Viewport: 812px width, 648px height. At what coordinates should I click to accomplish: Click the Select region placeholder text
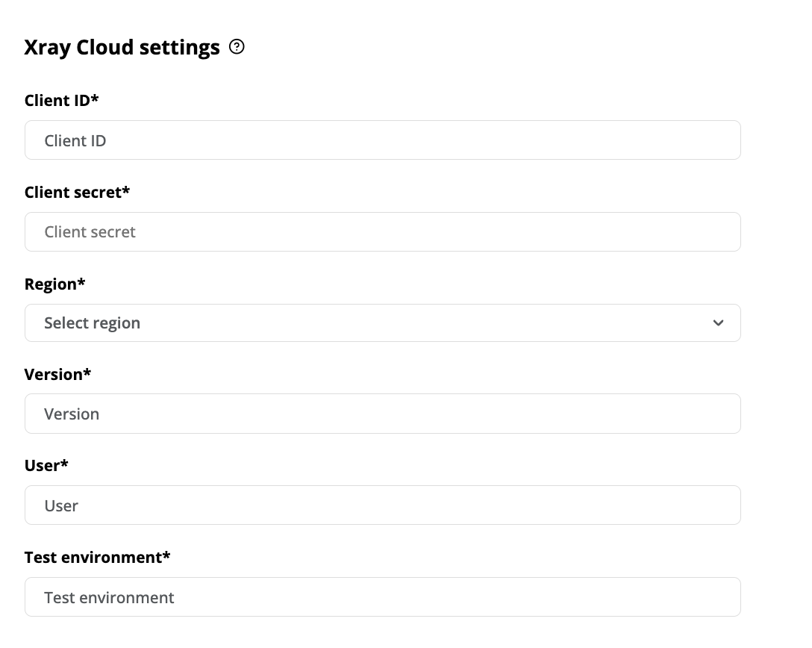click(92, 323)
